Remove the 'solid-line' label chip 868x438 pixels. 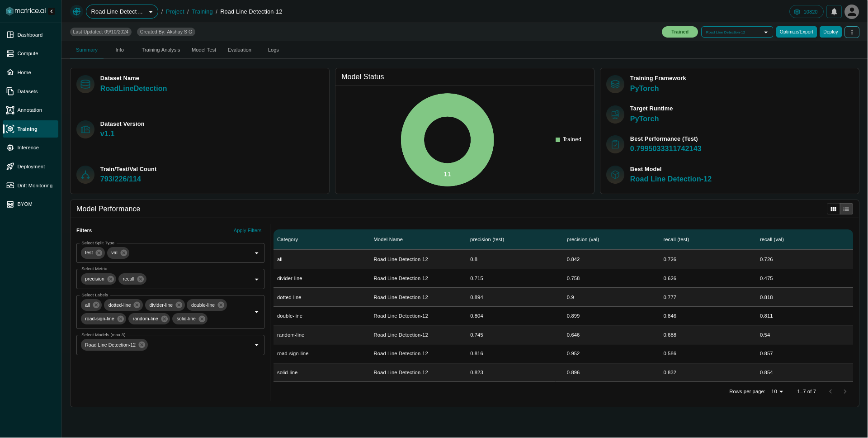(202, 319)
